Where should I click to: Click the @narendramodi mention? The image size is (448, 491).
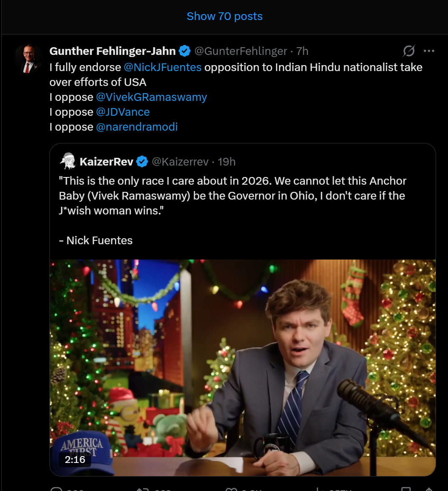click(137, 127)
